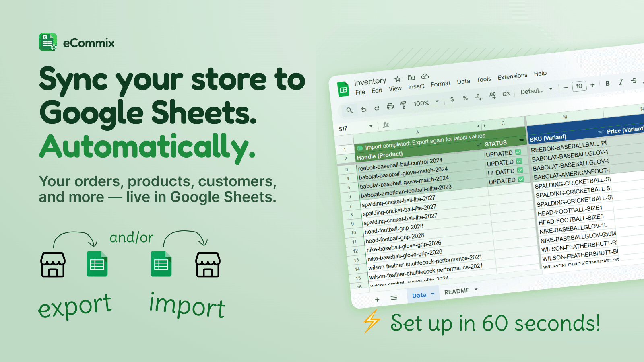Open the Tools menu

click(x=484, y=80)
